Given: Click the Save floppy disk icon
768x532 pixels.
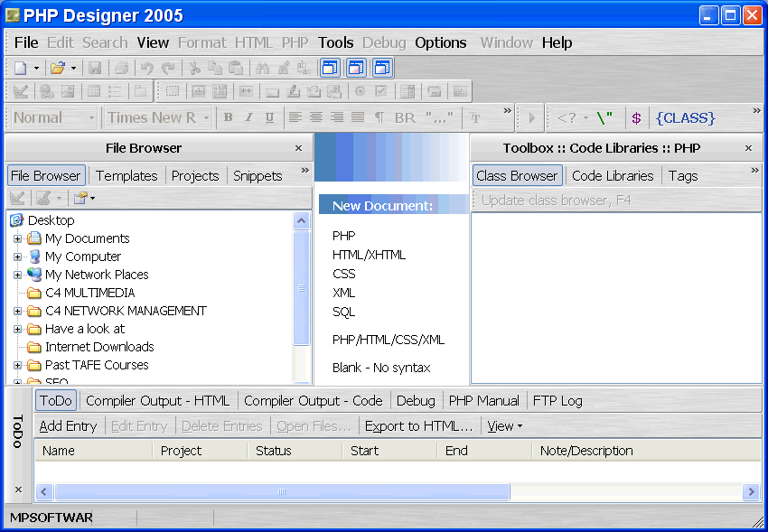Looking at the screenshot, I should click(x=95, y=68).
